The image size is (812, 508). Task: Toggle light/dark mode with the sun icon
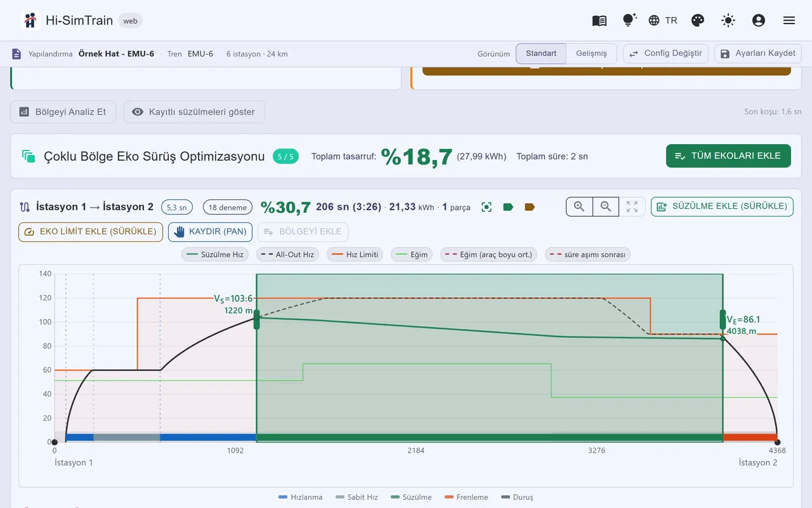728,20
